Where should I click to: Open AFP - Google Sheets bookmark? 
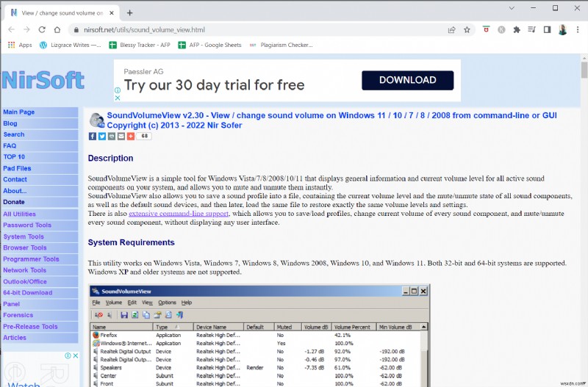[209, 45]
